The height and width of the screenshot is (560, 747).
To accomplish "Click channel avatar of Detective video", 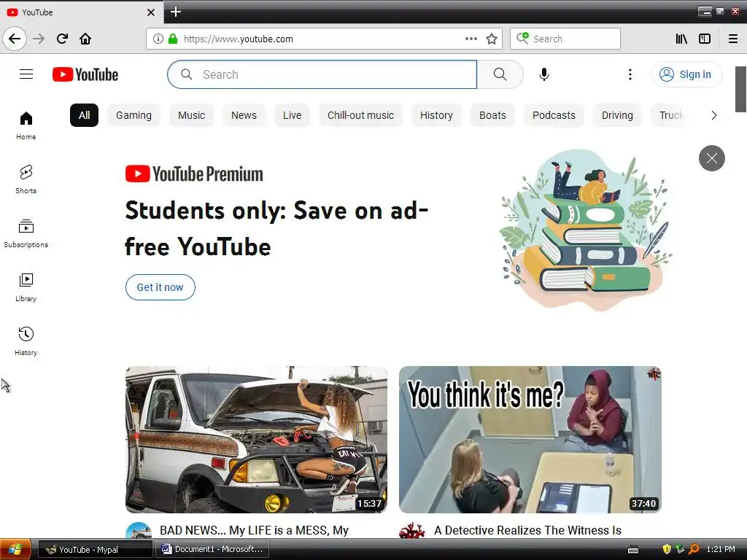I will pos(412,531).
